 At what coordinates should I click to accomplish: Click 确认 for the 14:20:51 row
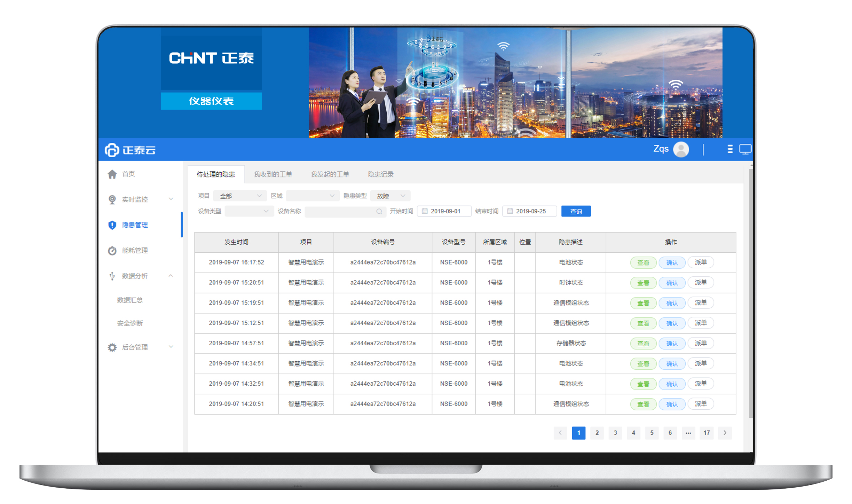click(672, 404)
